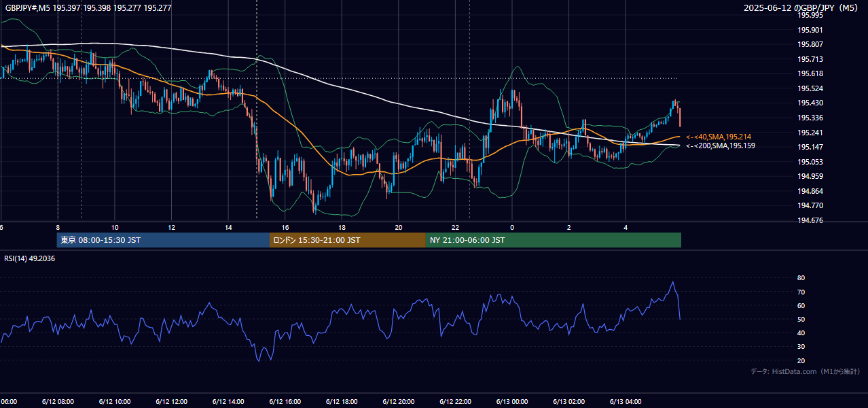Click RSI scale level 20
Viewport: 868px width, 408px height.
point(801,360)
